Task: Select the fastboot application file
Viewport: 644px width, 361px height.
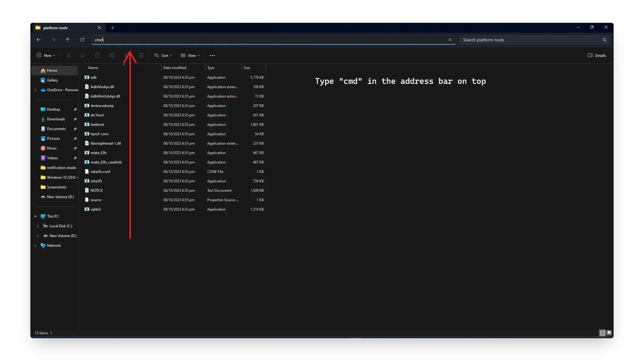Action: click(x=97, y=125)
